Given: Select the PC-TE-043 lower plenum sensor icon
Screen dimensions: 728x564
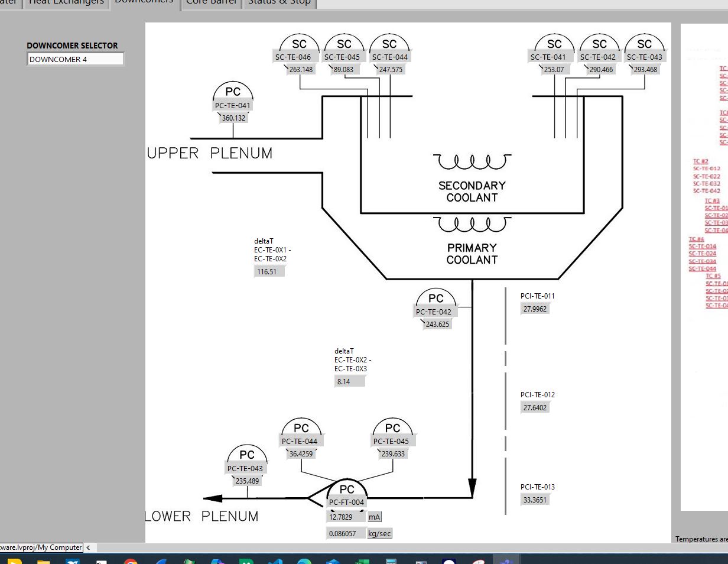Looking at the screenshot, I should coord(247,456).
